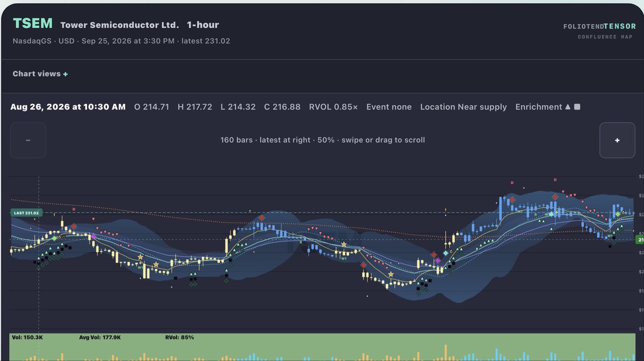Zoom in with the plus button
The width and height of the screenshot is (644, 361).
(617, 140)
